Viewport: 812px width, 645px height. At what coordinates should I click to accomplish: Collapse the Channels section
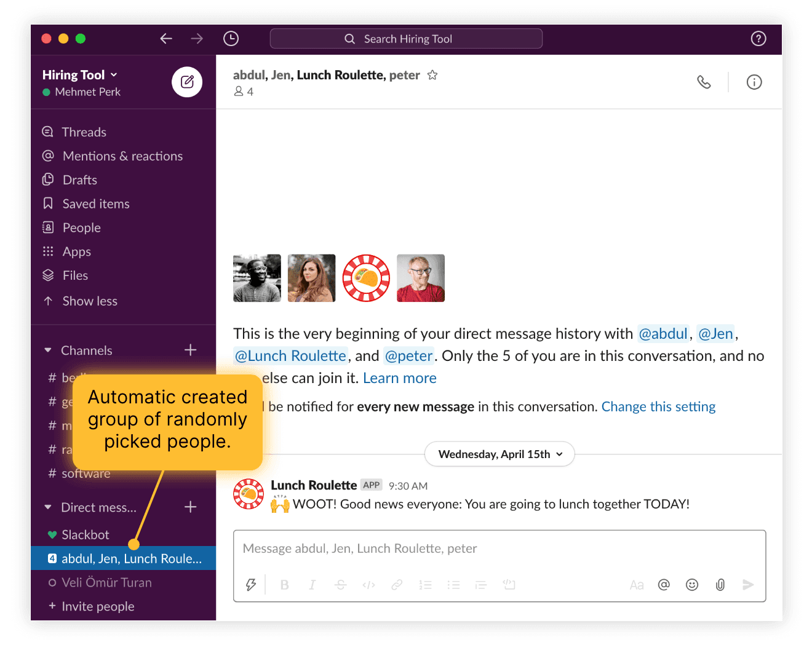tap(48, 350)
